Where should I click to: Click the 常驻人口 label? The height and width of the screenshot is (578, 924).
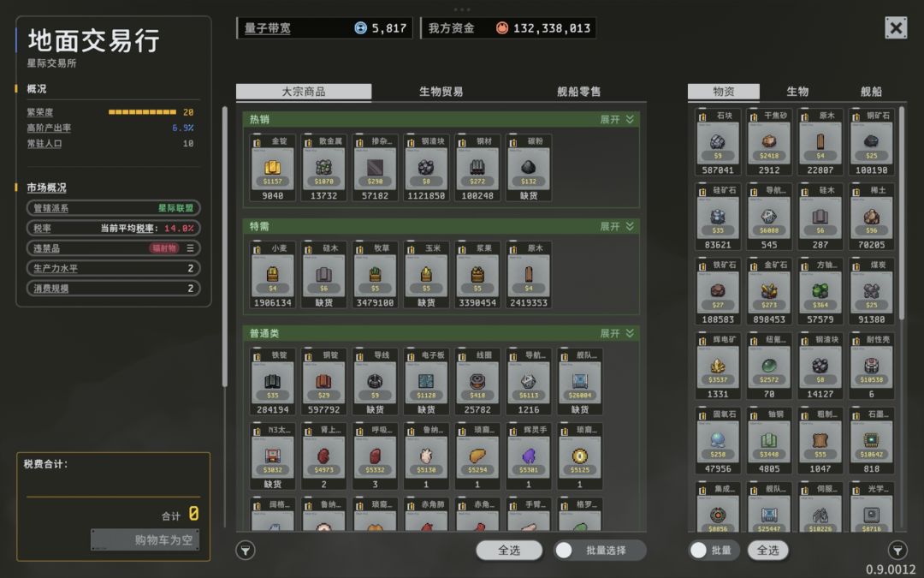point(44,143)
